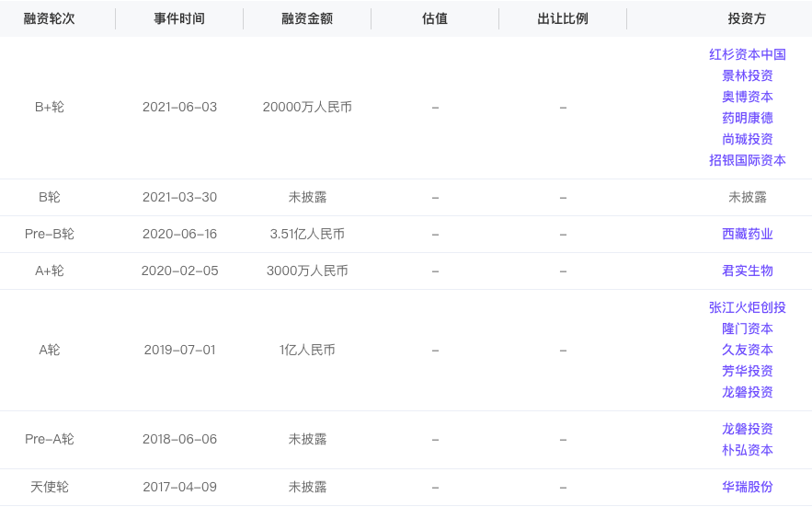Open the 招银国际资本 investor link
The width and height of the screenshot is (812, 507).
pos(747,161)
